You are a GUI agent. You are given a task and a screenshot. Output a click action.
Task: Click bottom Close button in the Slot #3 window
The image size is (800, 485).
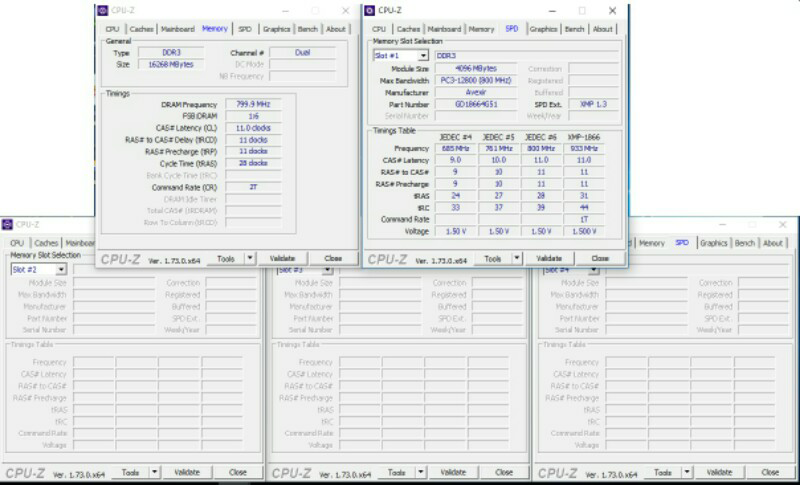tap(504, 472)
